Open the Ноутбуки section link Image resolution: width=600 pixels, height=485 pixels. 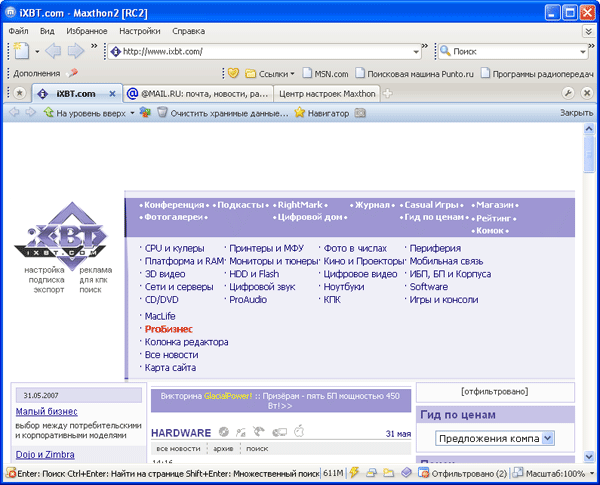click(x=344, y=287)
